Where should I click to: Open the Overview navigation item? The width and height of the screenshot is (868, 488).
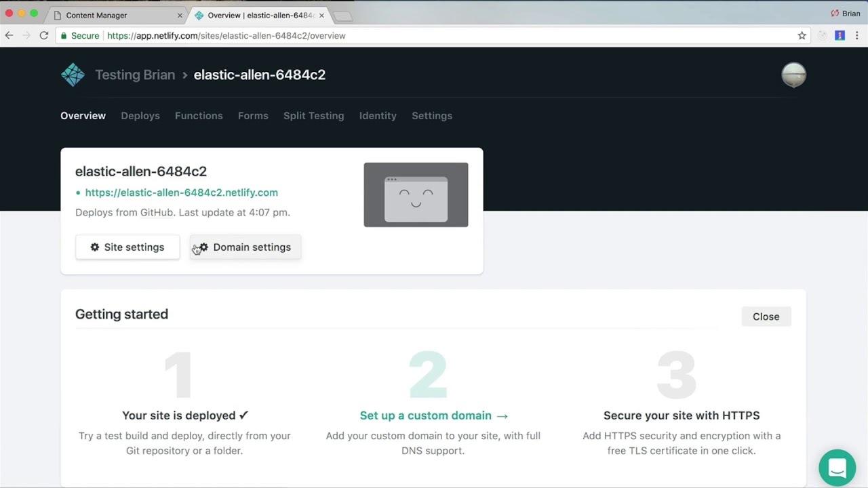point(83,115)
